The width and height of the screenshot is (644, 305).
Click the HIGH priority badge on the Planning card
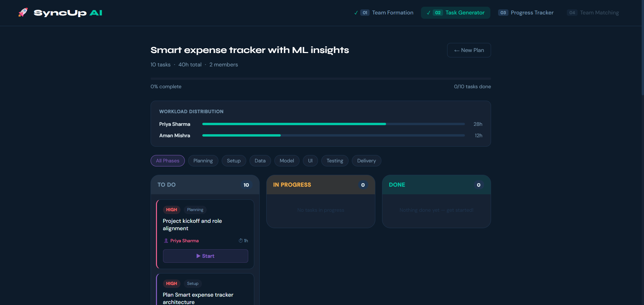click(171, 210)
